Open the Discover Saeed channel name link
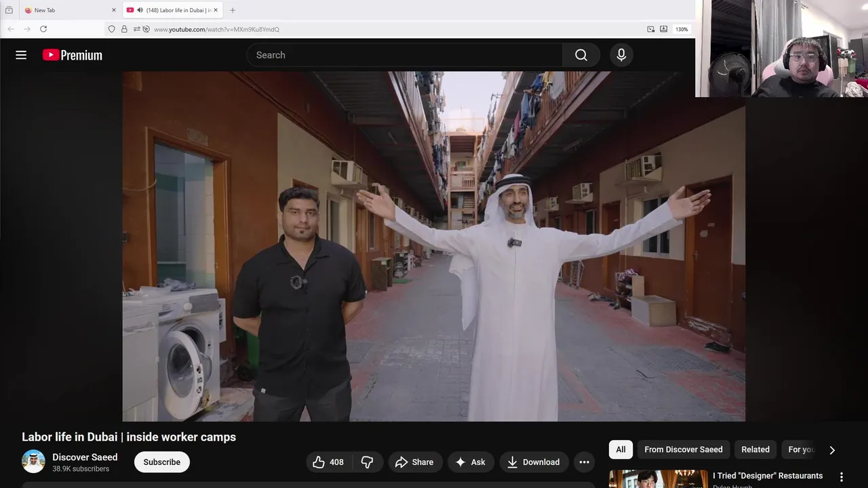 (85, 457)
